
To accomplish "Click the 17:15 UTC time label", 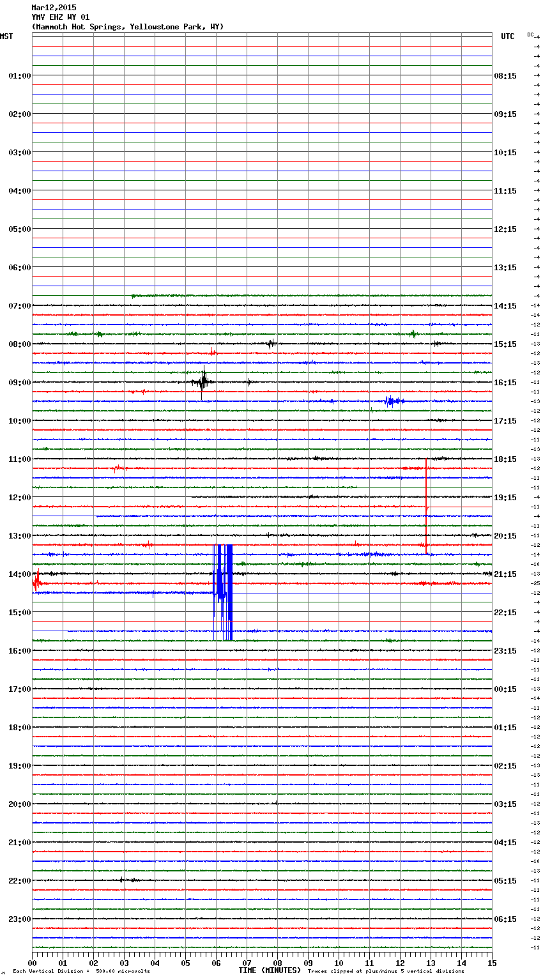I will [x=505, y=421].
